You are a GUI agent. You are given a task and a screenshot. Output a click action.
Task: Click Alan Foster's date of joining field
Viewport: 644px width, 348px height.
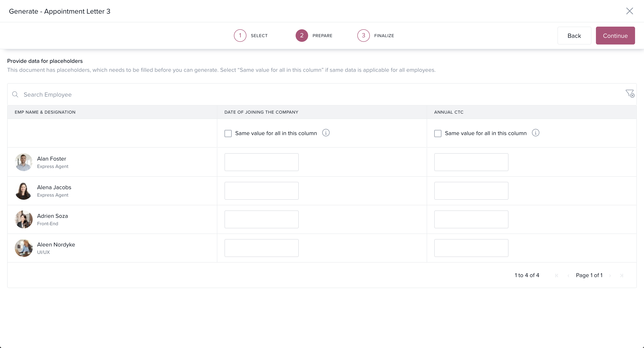(261, 162)
